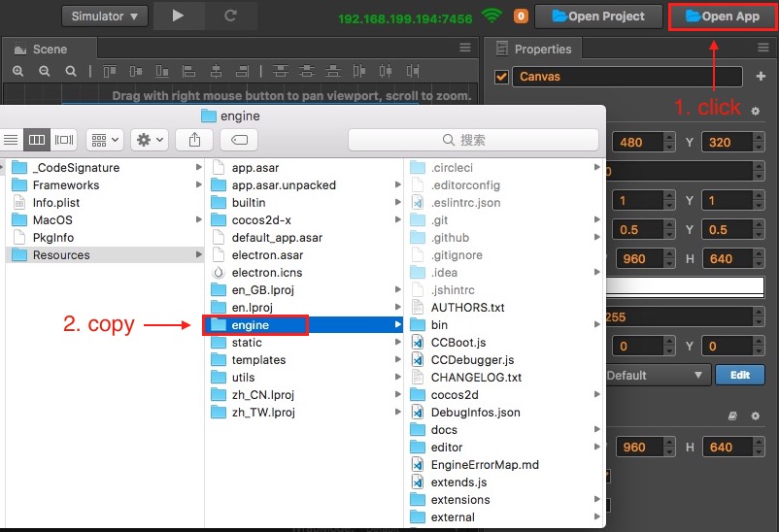Open the Properties panel hamburger menu

[763, 48]
